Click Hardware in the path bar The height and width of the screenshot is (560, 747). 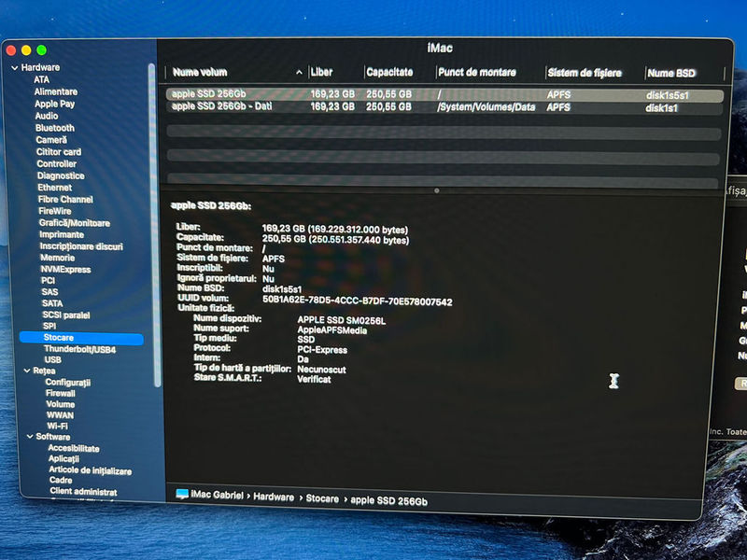tap(274, 497)
